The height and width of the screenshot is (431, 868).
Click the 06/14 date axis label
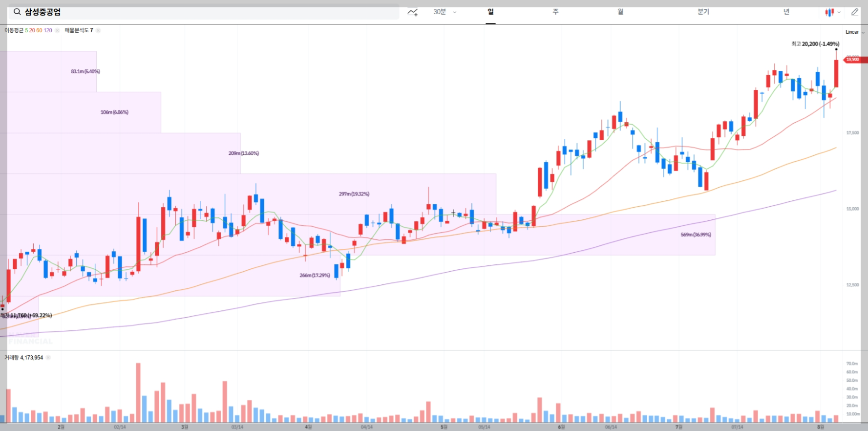point(611,427)
